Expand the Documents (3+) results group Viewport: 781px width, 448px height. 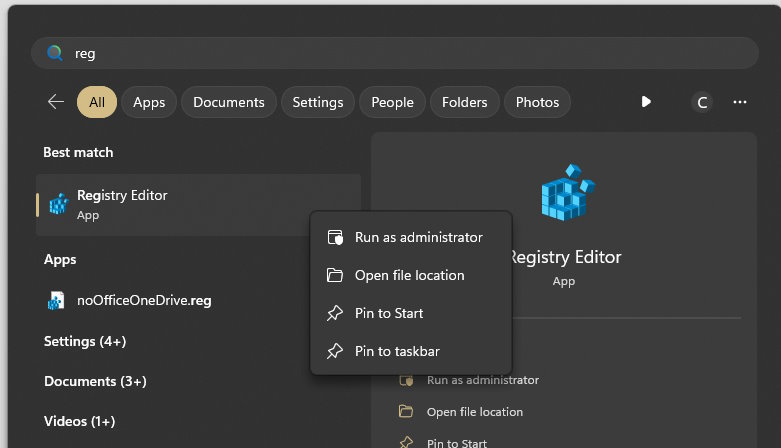point(95,381)
